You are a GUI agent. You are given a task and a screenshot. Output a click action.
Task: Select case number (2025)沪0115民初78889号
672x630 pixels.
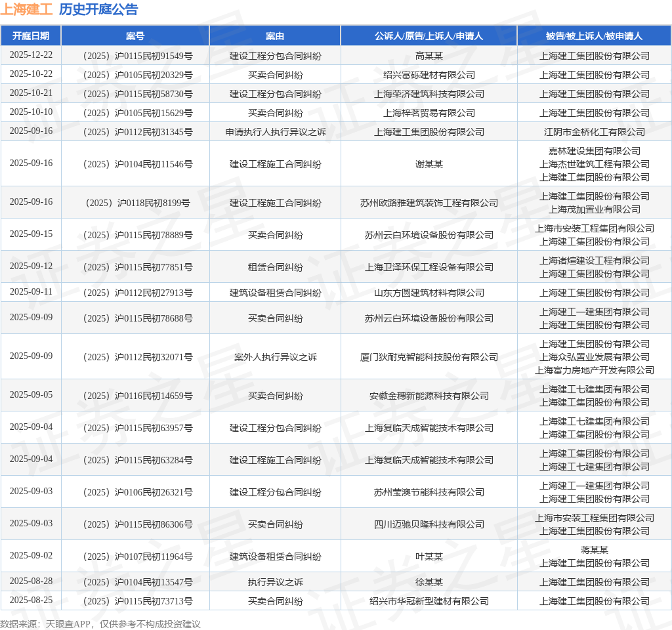coord(135,235)
